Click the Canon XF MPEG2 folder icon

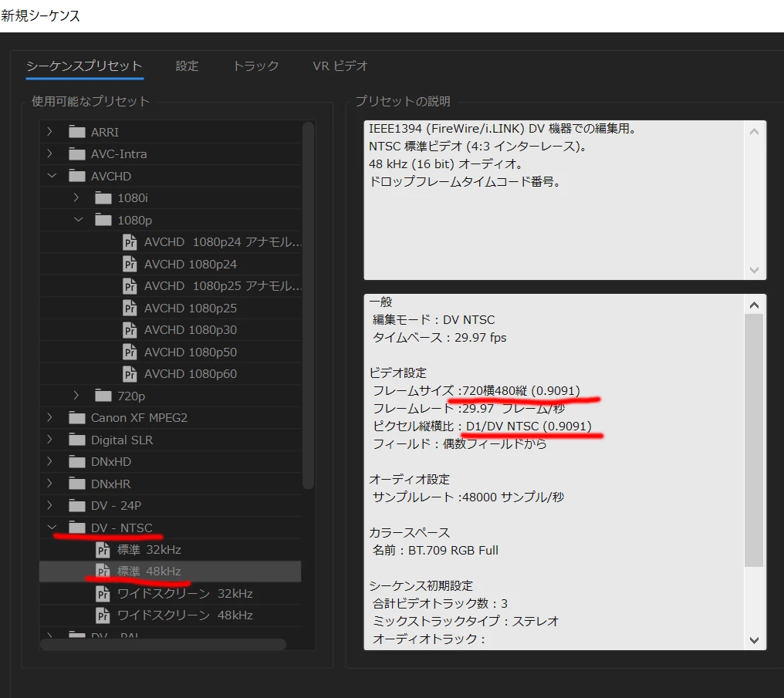click(x=77, y=418)
